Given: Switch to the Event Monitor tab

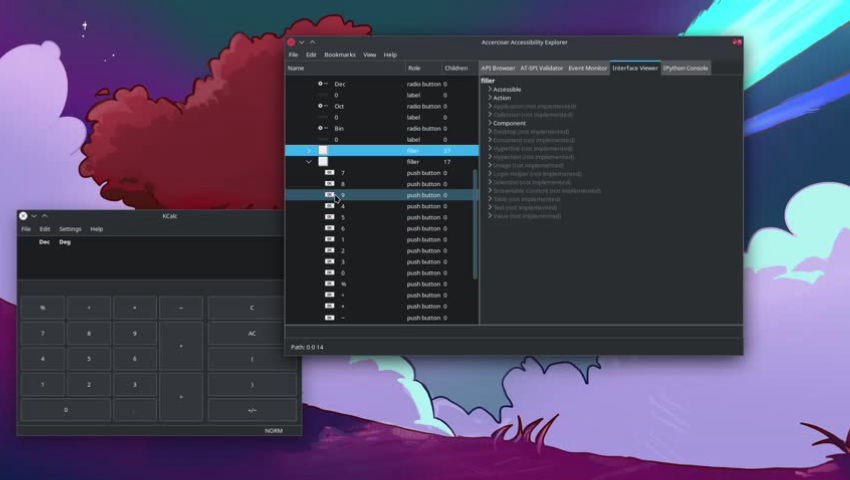Looking at the screenshot, I should click(588, 68).
